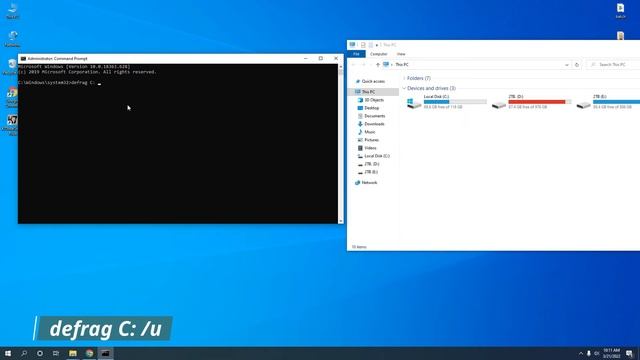Click the red 2TB (D:) usage bar
The height and width of the screenshot is (360, 640).
tap(540, 102)
